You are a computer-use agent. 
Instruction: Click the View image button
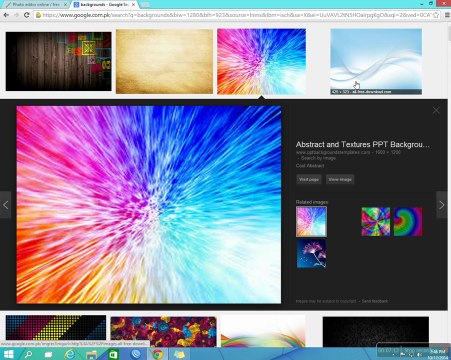(340, 179)
